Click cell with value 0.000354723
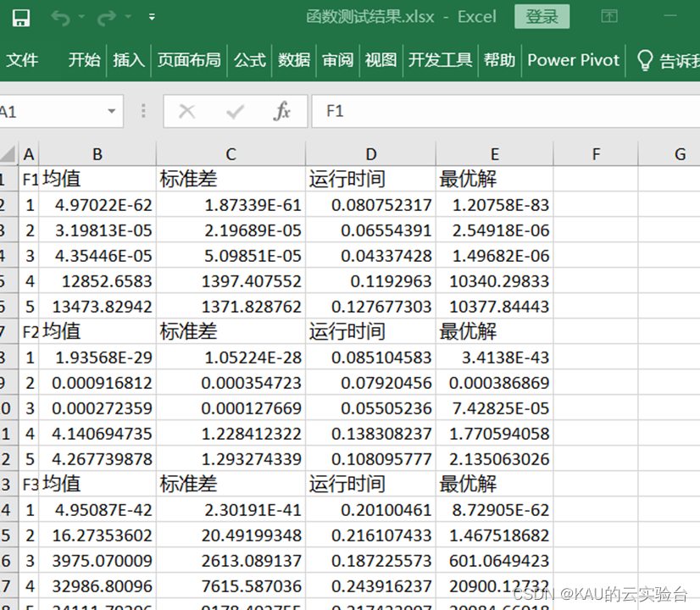The height and width of the screenshot is (610, 700). pos(231,382)
